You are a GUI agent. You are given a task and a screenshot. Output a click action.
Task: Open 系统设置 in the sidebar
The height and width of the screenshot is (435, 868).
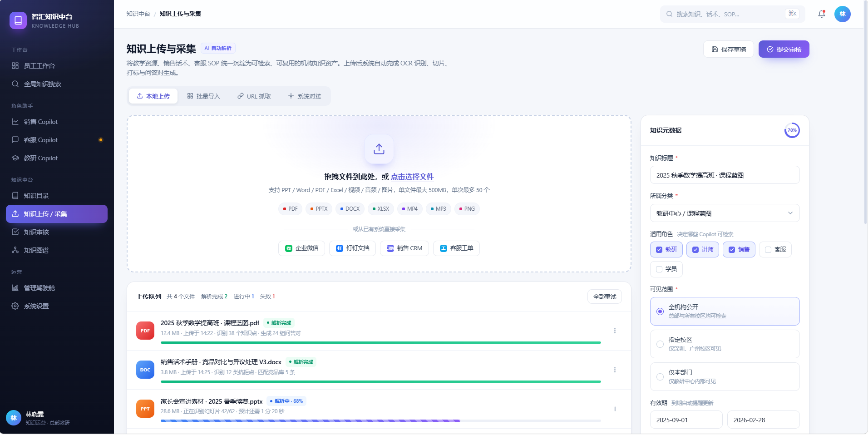(57, 306)
